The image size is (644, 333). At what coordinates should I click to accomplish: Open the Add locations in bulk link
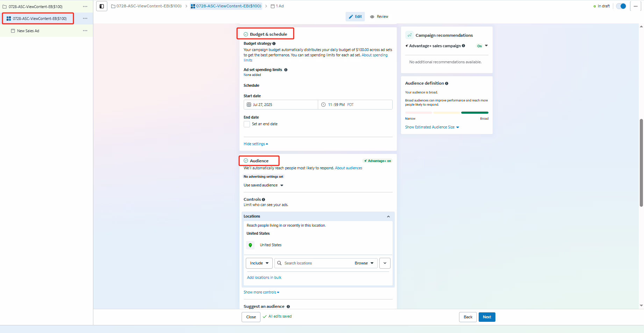tap(264, 277)
